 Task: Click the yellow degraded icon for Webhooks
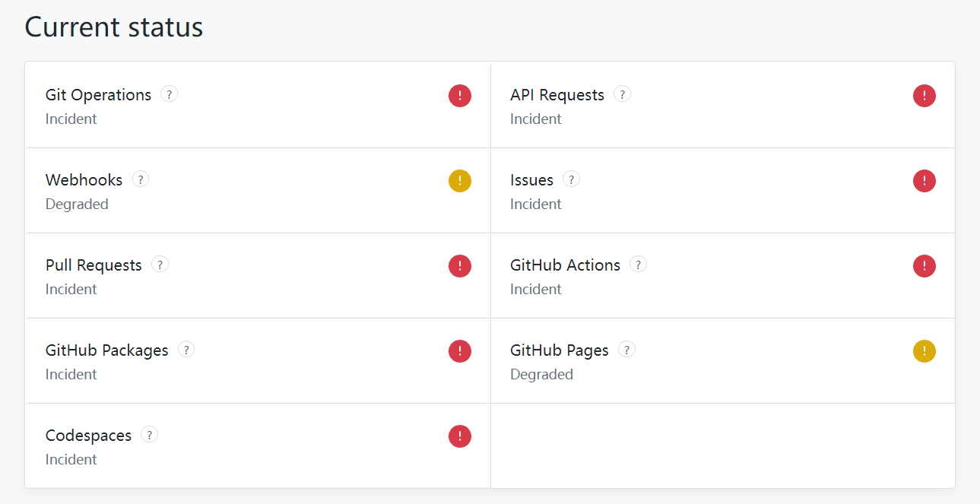(x=460, y=181)
